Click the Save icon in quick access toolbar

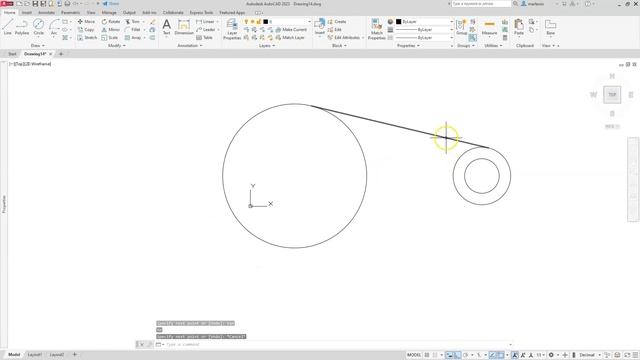(x=35, y=4)
